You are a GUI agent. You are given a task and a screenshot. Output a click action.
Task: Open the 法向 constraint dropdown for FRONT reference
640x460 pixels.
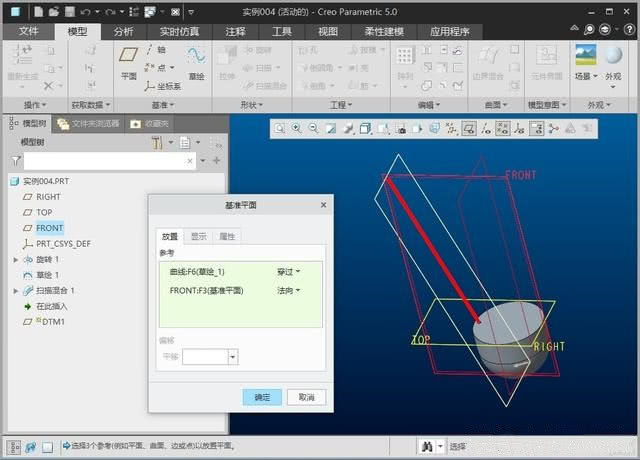pyautogui.click(x=289, y=291)
